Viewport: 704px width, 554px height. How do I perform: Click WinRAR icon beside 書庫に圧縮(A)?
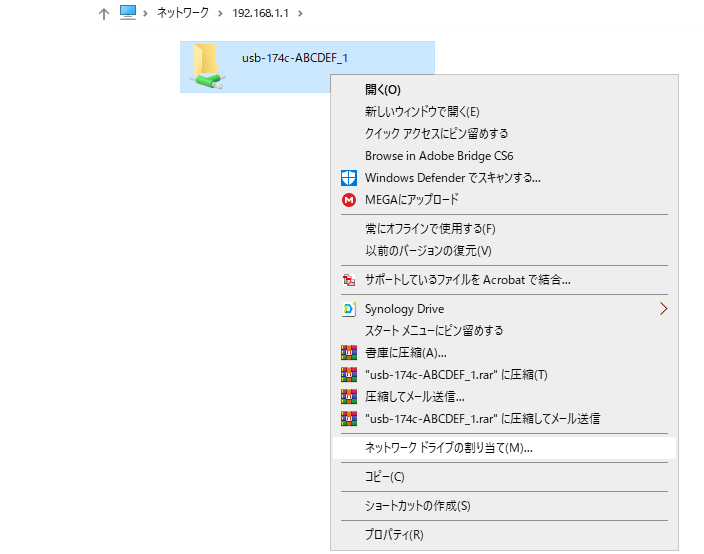coord(349,353)
